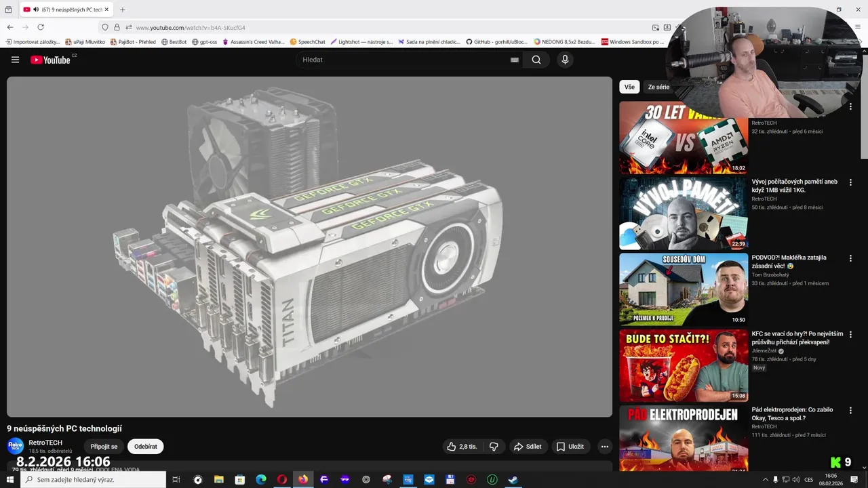Reload the page with refresh icon
Image resolution: width=868 pixels, height=488 pixels.
(41, 27)
